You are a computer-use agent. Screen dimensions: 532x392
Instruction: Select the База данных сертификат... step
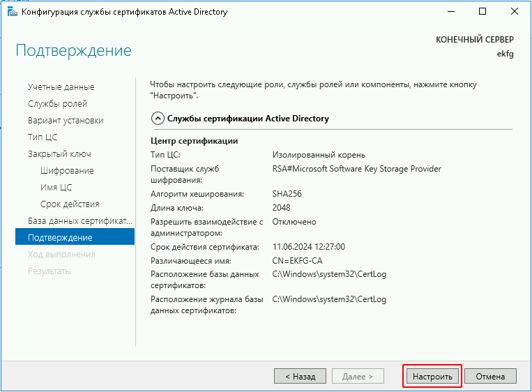coord(79,221)
